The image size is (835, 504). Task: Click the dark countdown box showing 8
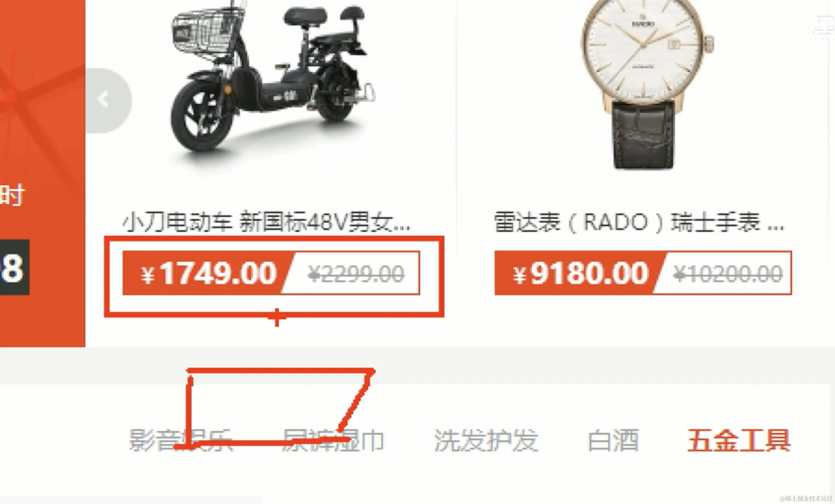pyautogui.click(x=15, y=267)
